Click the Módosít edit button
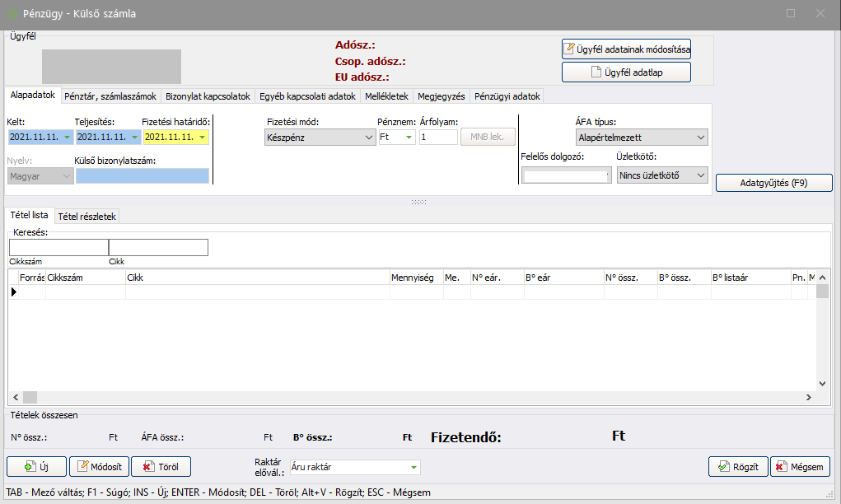The width and height of the screenshot is (841, 504). tap(99, 467)
